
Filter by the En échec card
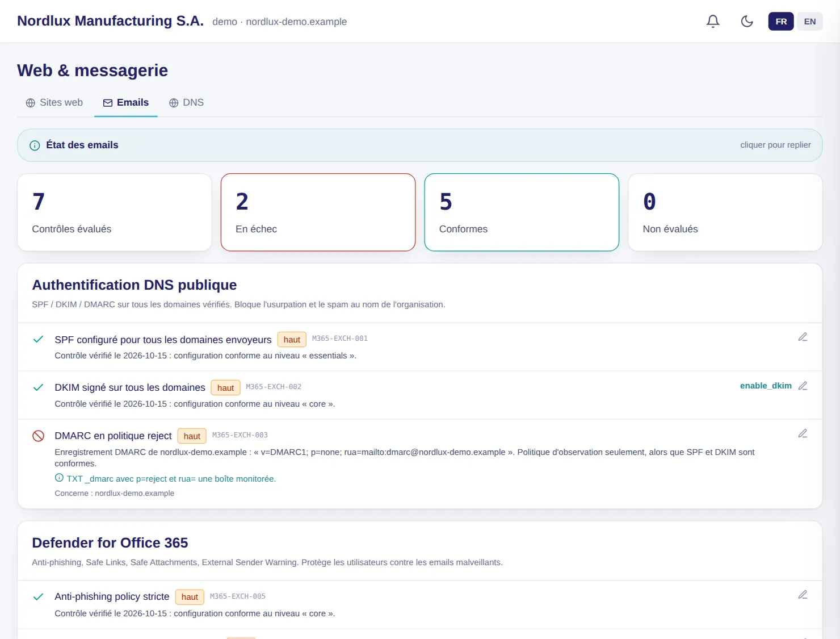coord(318,212)
